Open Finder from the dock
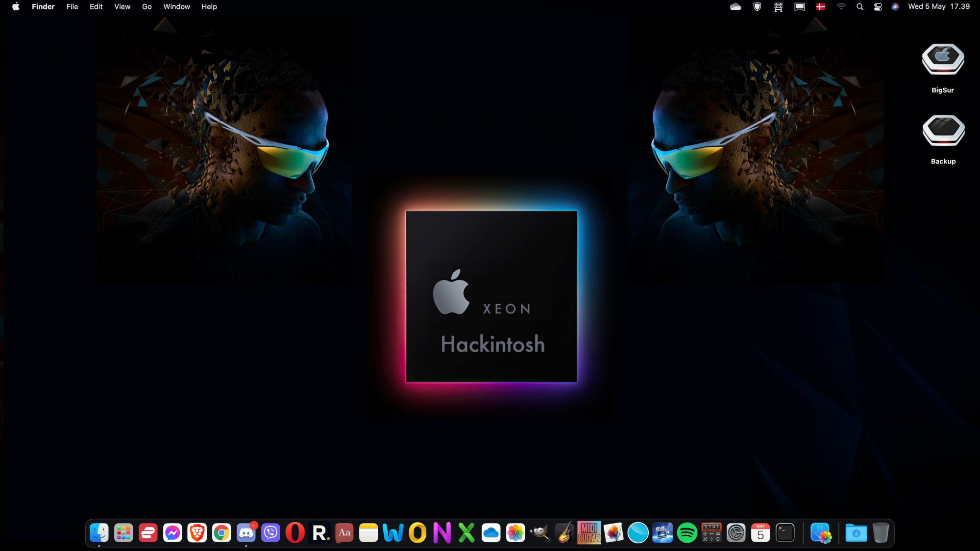Screen dimensions: 980x551 (99, 533)
